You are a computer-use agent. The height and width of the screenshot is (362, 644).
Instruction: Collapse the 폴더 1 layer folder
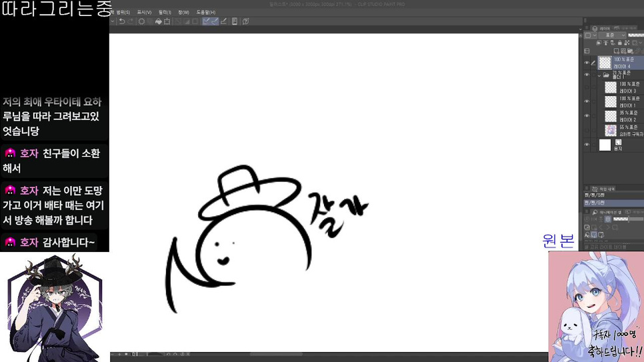(599, 75)
